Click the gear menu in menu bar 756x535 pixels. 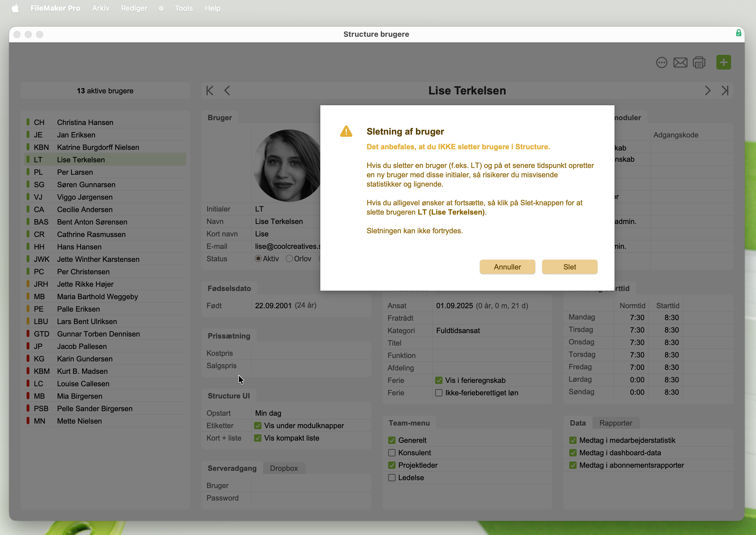[161, 8]
